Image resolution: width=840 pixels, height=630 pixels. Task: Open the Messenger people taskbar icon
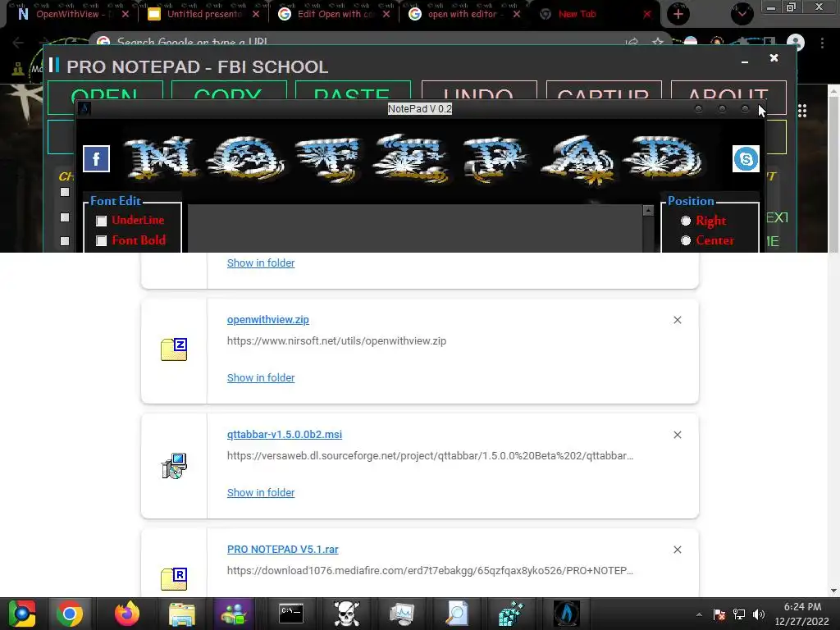point(234,614)
